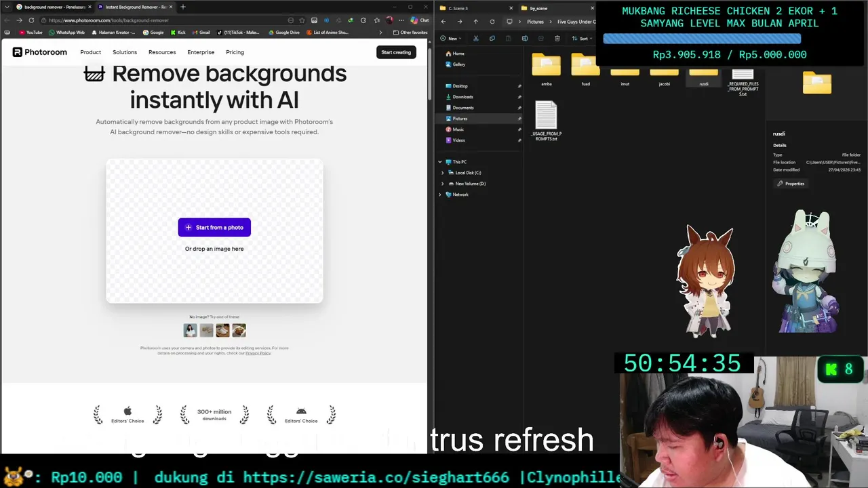Click the Copy icon in File Explorer toolbar
This screenshot has height=488, width=868.
tap(492, 38)
